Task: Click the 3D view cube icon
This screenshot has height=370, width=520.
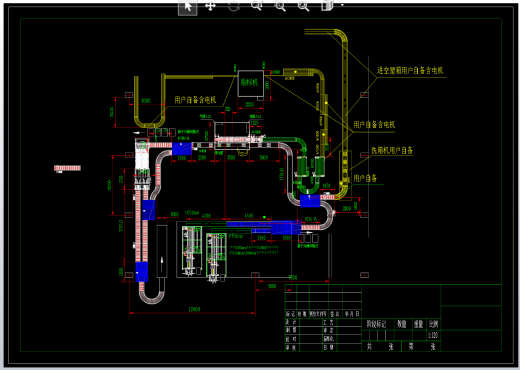Action: tap(327, 6)
